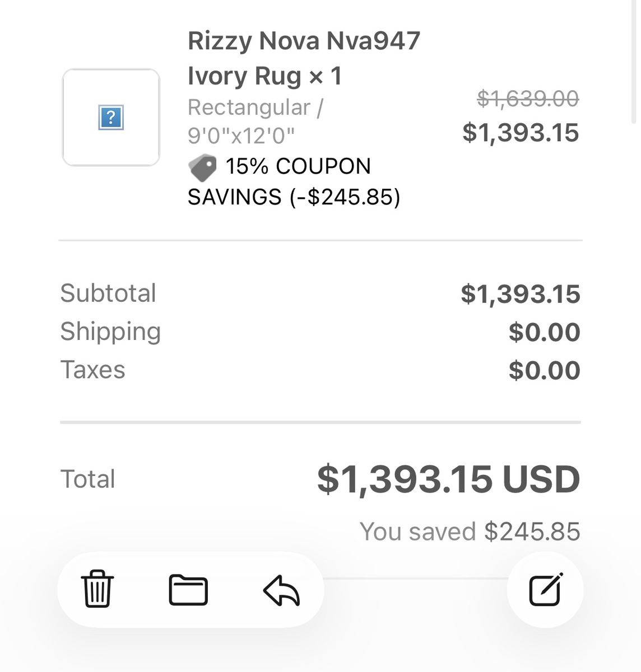Image resolution: width=641 pixels, height=672 pixels.
Task: Click the Subtotal amount value
Action: tap(521, 294)
